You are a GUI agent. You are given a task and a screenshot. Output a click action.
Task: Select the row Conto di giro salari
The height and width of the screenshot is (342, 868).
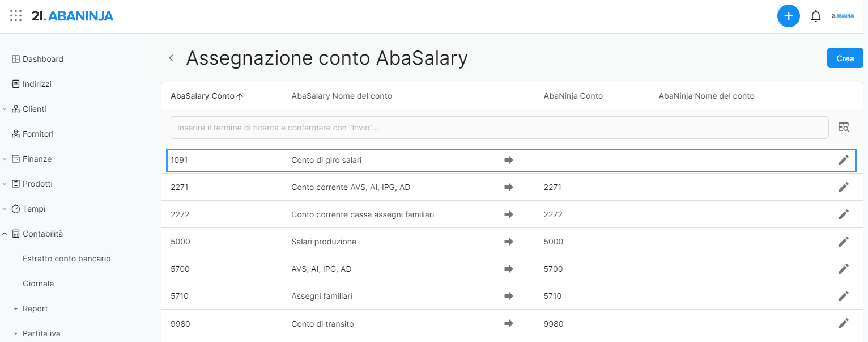coord(512,160)
